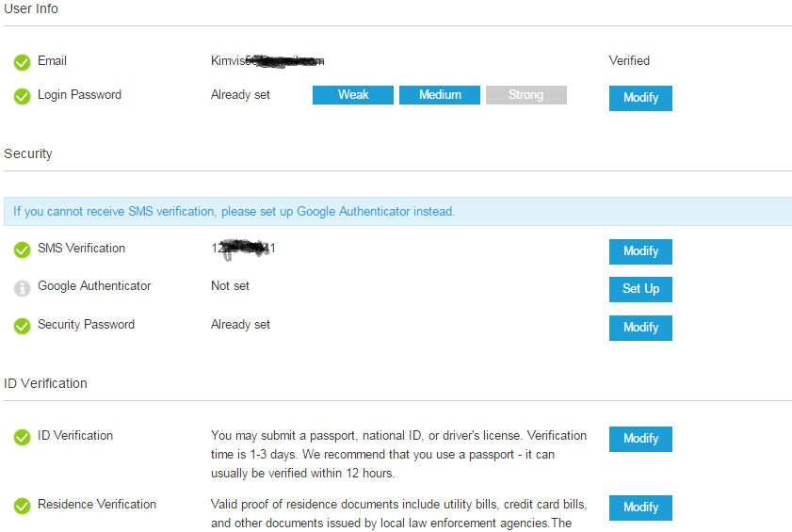Viewport: 792px width, 532px height.
Task: Modify the Residence Verification
Action: coord(640,508)
